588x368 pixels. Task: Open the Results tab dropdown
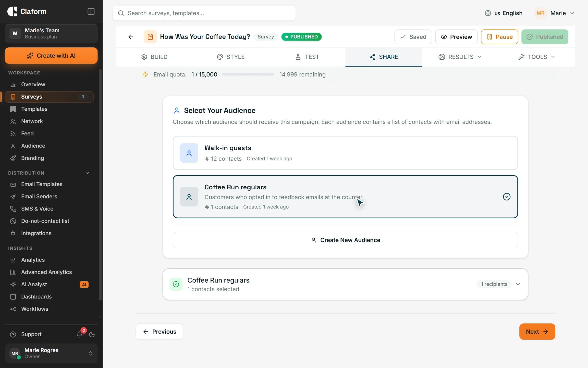[460, 57]
